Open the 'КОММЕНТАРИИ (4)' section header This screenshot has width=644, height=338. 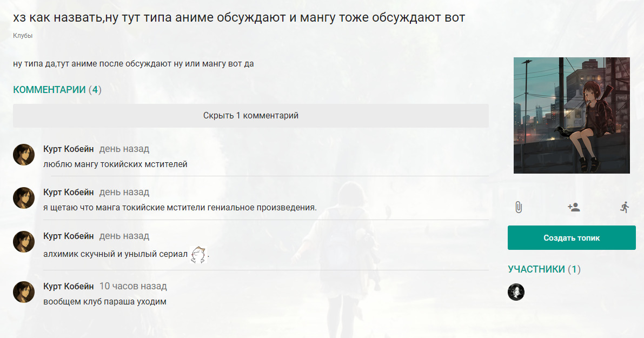click(x=57, y=90)
